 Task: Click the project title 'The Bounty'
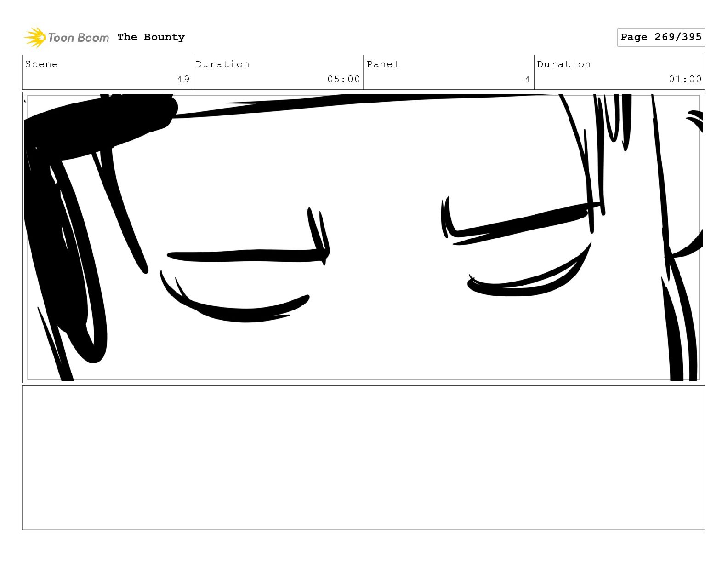[x=151, y=37]
